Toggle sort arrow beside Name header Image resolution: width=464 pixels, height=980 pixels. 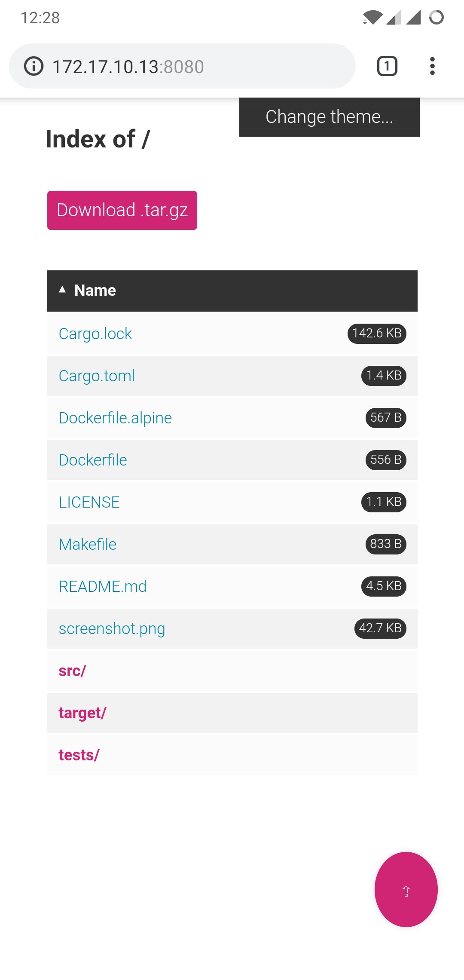coord(62,290)
